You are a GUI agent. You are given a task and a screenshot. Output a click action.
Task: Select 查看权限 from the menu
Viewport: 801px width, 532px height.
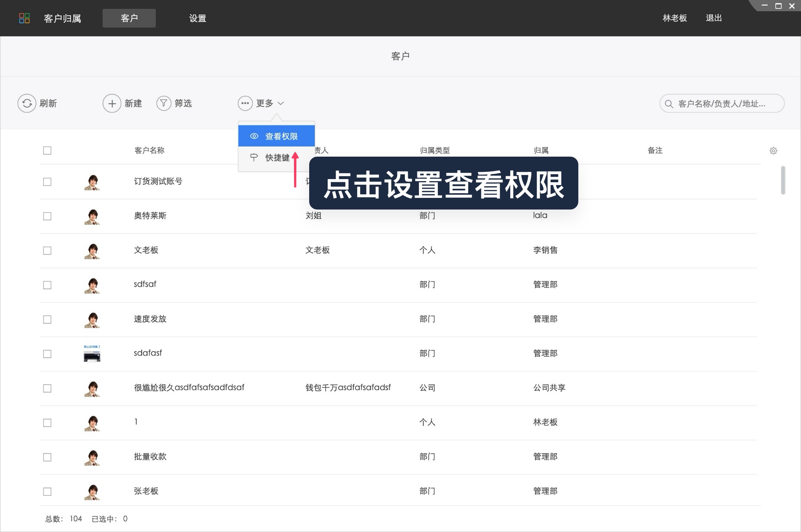pyautogui.click(x=281, y=136)
